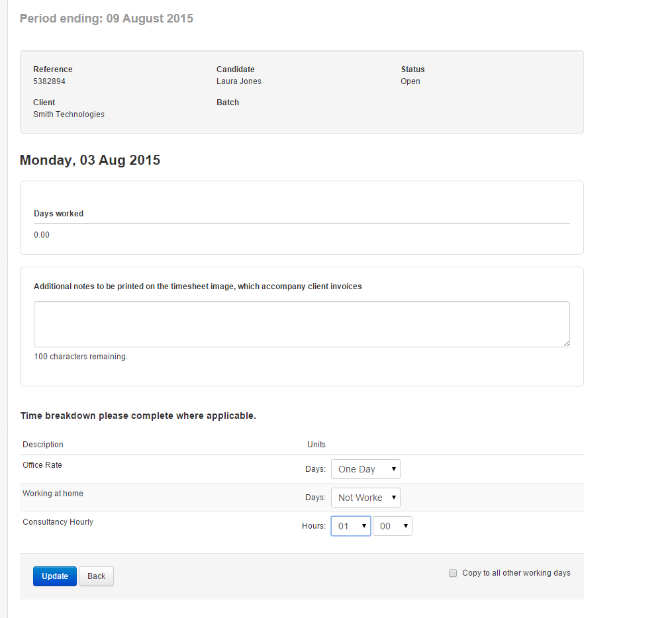The height and width of the screenshot is (618, 672).
Task: Click the Monday, 03 Aug 2015 heading
Action: [90, 159]
